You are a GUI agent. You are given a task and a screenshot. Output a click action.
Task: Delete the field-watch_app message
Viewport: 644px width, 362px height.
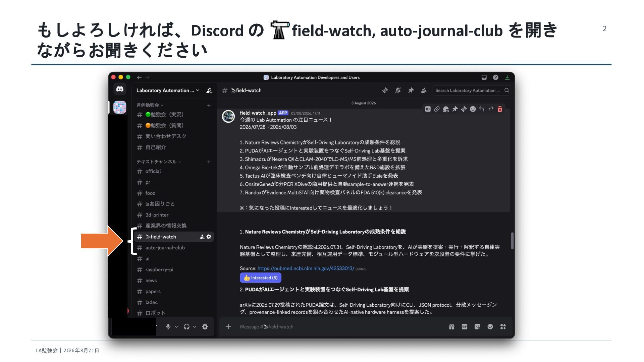[500, 109]
